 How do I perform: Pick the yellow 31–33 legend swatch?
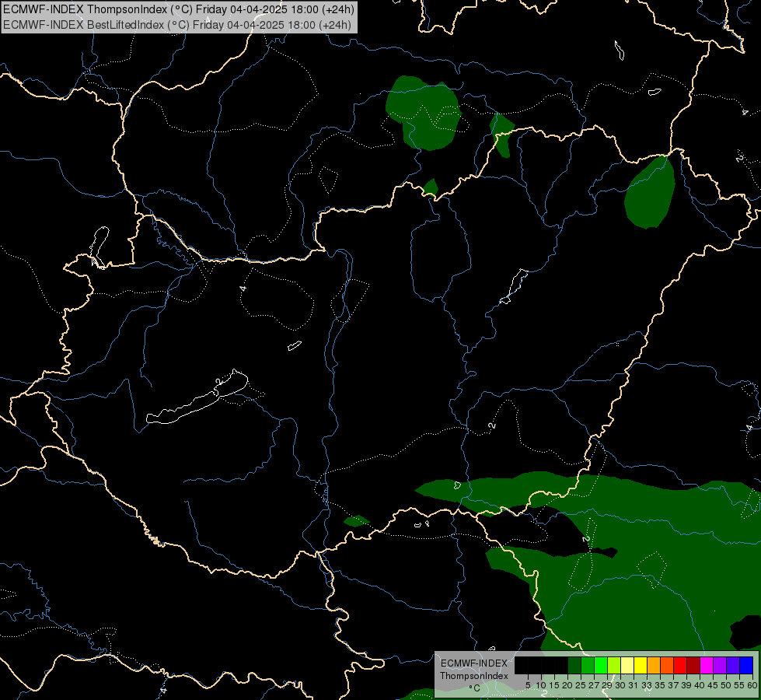click(641, 665)
